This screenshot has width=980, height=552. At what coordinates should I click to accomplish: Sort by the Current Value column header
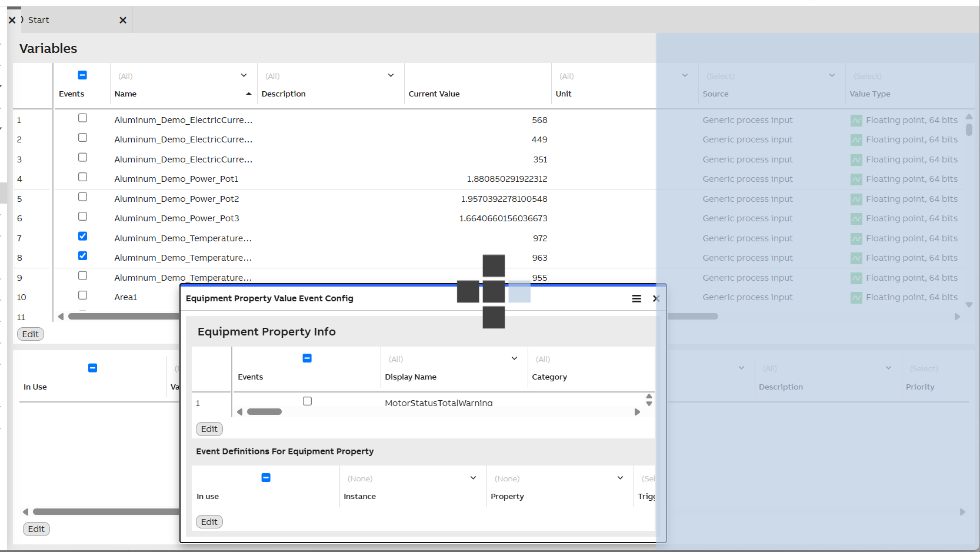point(434,94)
